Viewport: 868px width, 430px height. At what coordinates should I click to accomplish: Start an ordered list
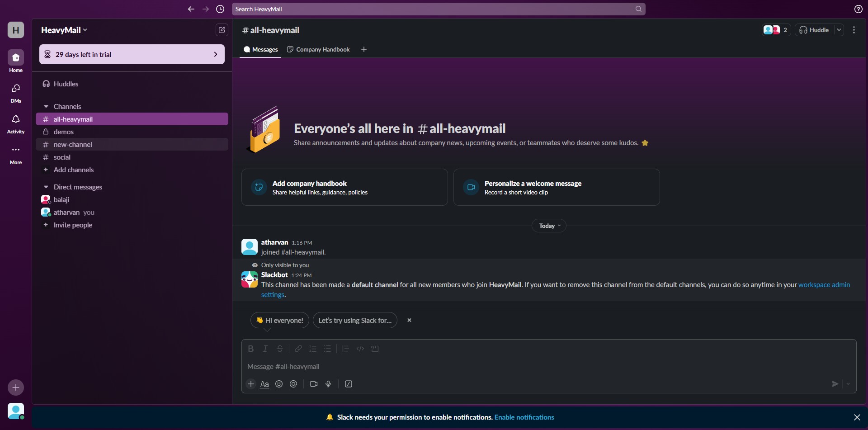pos(313,349)
